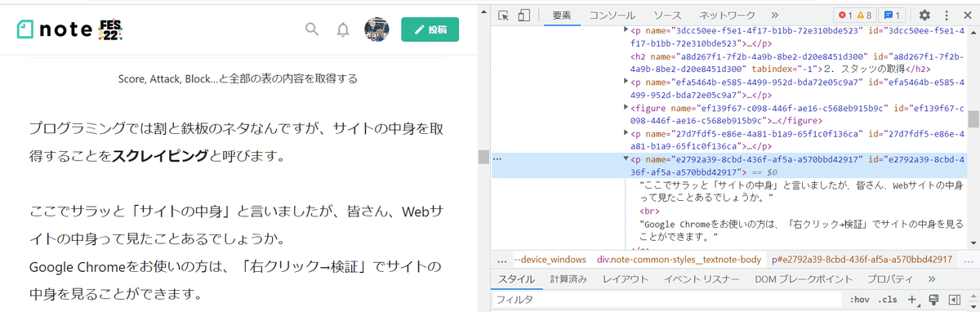
Task: Open the search magnifier icon
Action: (311, 29)
